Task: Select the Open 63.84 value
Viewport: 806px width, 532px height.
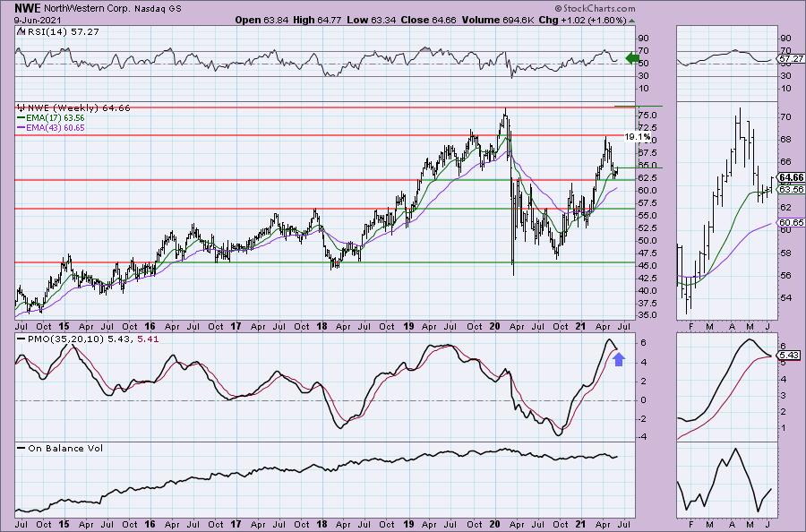Action: (x=262, y=20)
